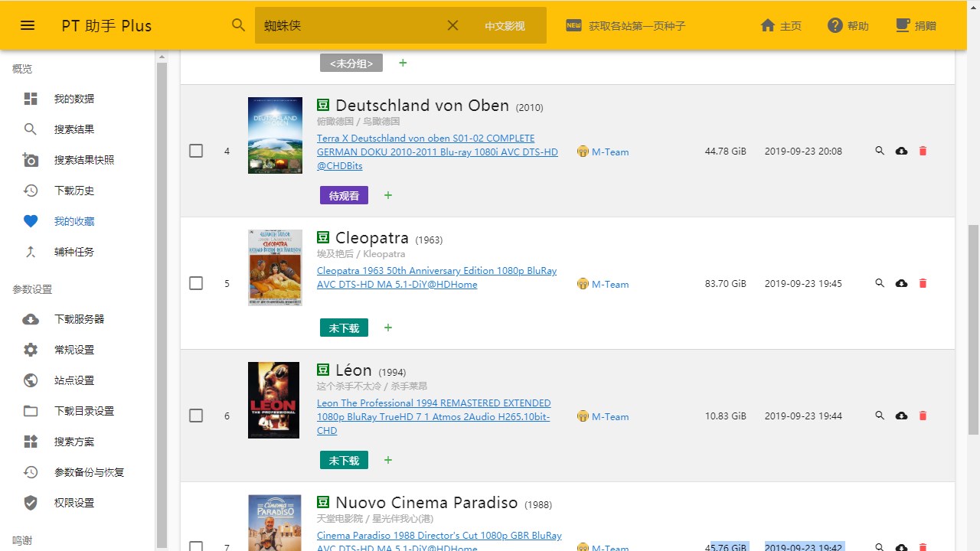Add a group tag next to 待观看
980x551 pixels.
coord(388,195)
